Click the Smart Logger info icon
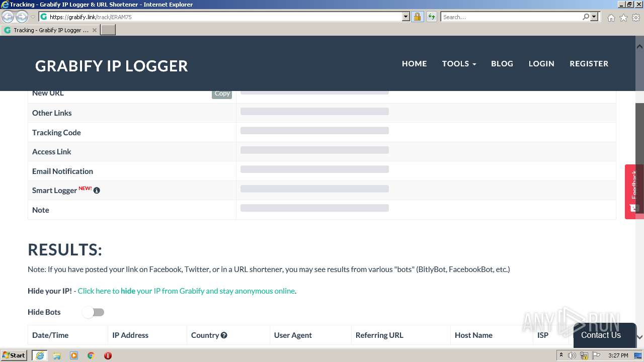 [97, 191]
